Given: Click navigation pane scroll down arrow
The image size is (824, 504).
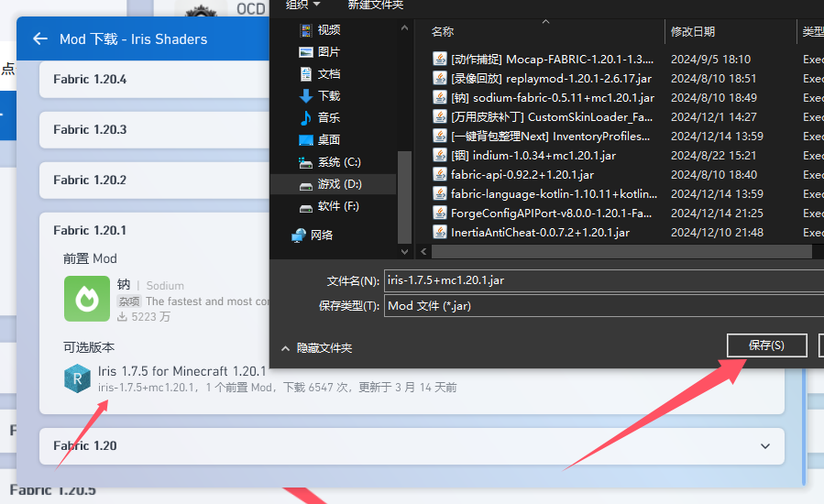Looking at the screenshot, I should click(404, 252).
